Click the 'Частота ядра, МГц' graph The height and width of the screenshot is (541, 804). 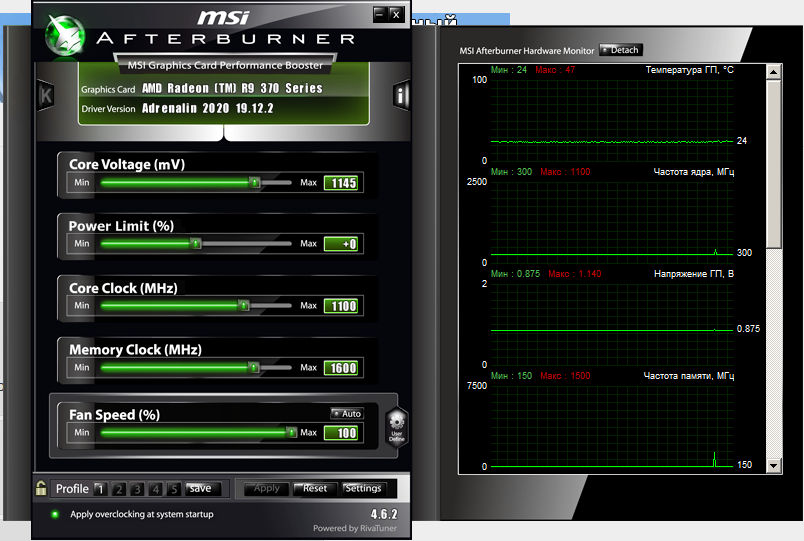tap(612, 222)
